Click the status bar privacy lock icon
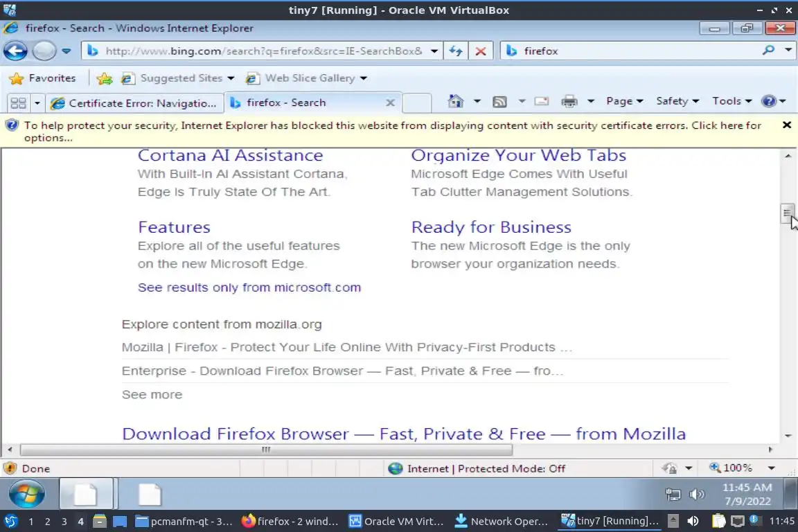Image resolution: width=798 pixels, height=532 pixels. [x=670, y=468]
